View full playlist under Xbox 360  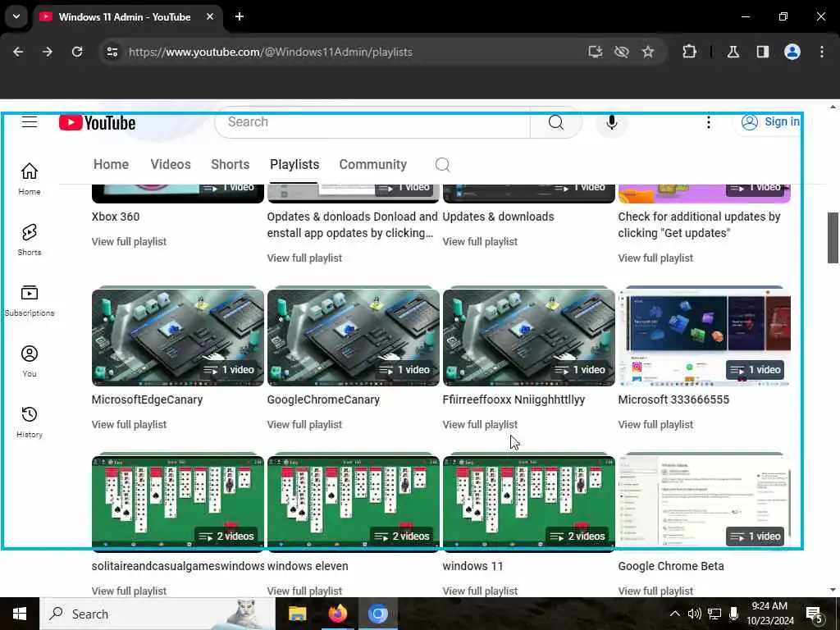click(x=129, y=242)
